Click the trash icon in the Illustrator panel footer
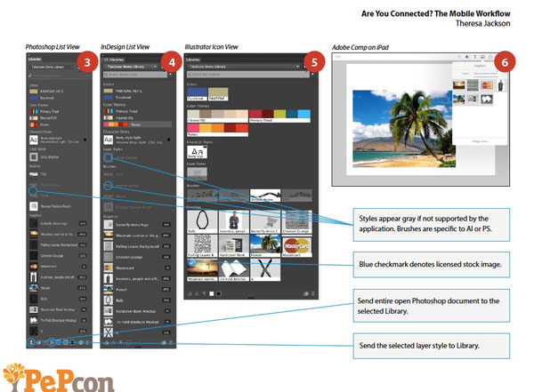 [313, 293]
